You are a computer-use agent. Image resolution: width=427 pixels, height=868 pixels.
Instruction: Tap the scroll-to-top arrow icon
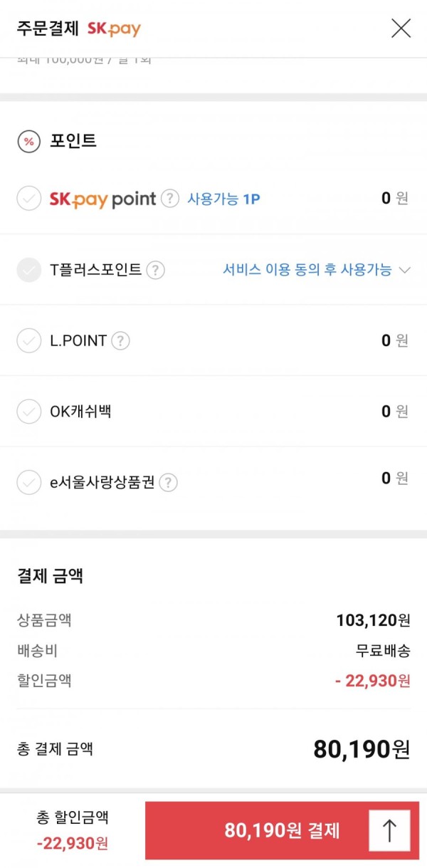click(x=389, y=831)
